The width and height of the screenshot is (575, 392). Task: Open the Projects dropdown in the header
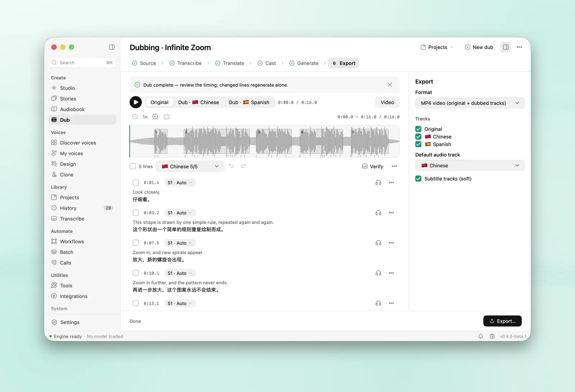pyautogui.click(x=437, y=47)
